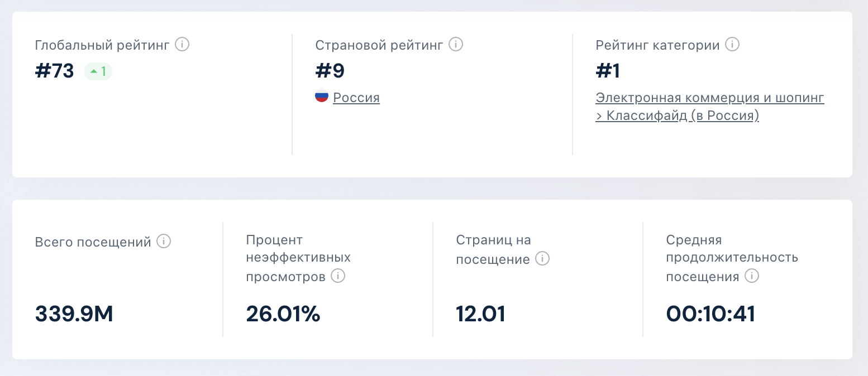Show info for Всего посещений
The width and height of the screenshot is (868, 376).
(163, 242)
